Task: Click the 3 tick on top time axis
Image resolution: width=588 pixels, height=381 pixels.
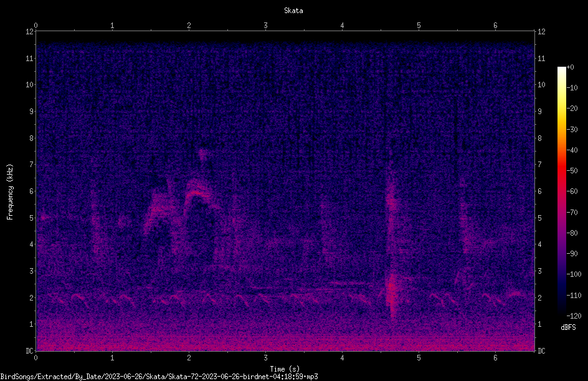Action: (265, 26)
